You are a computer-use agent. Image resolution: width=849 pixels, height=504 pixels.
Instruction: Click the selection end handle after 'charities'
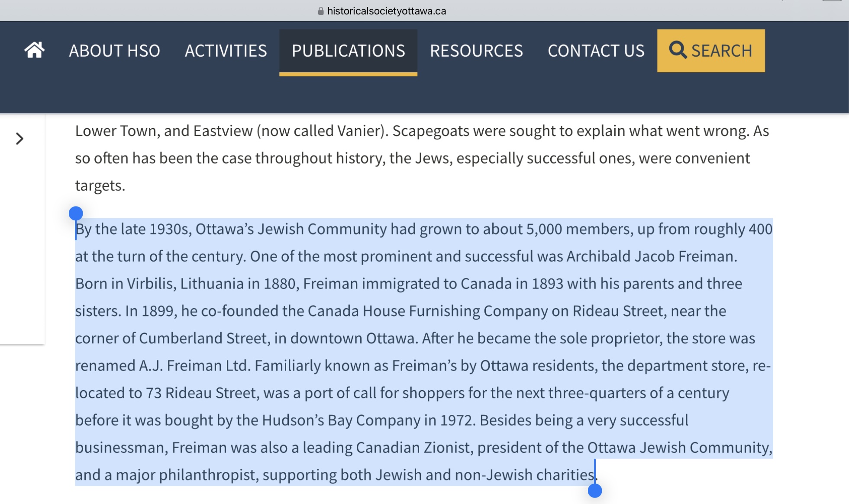[x=595, y=491]
